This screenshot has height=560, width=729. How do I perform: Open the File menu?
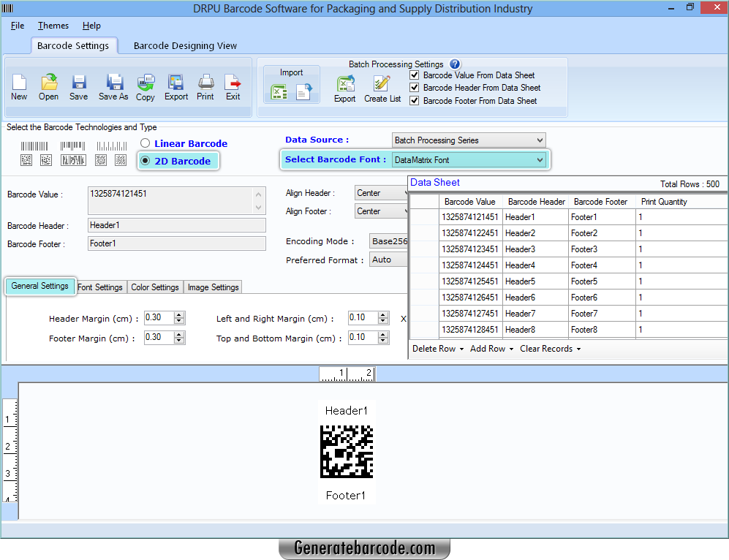click(18, 26)
